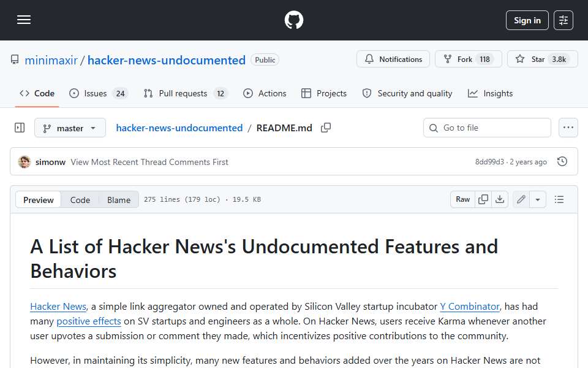This screenshot has height=368, width=588.
Task: Switch file view to Blame
Action: click(x=118, y=200)
